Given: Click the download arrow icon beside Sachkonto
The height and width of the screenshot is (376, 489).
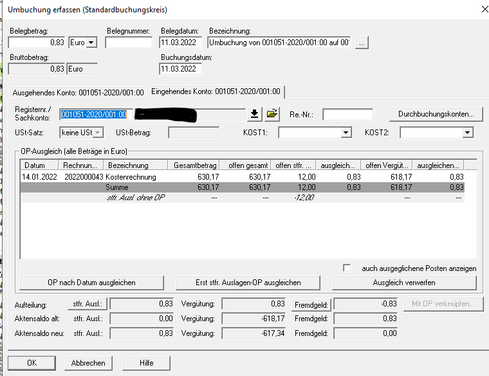Looking at the screenshot, I should point(254,114).
